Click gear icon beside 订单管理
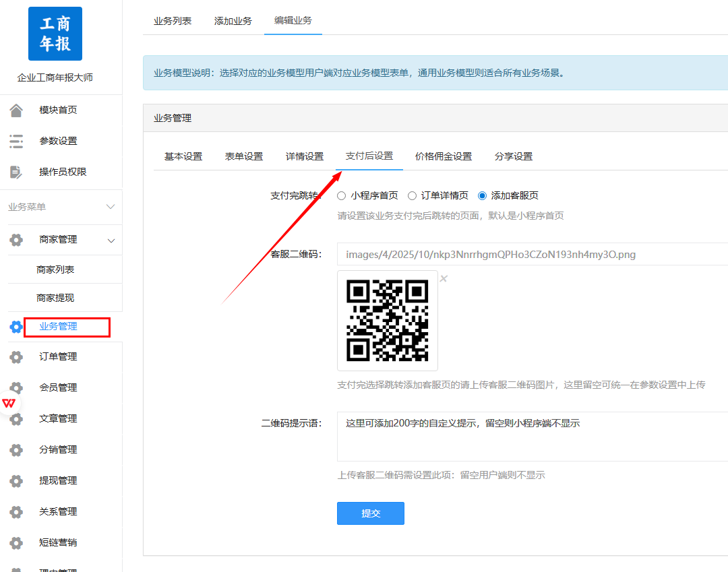 tap(16, 357)
